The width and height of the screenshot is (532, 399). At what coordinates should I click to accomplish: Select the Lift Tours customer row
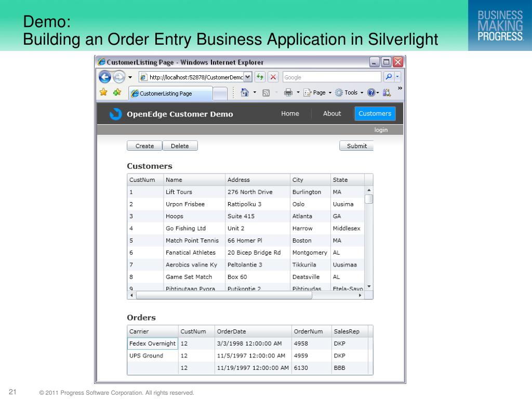[246, 192]
